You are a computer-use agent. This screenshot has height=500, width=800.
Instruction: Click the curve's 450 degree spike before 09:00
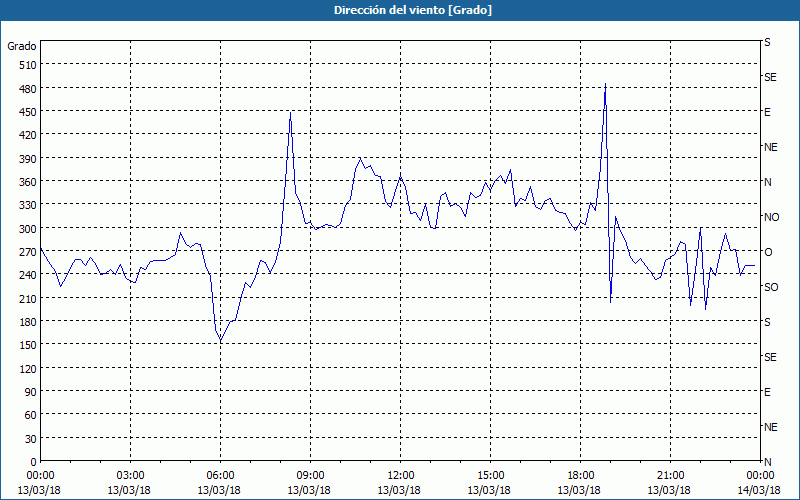[290, 113]
